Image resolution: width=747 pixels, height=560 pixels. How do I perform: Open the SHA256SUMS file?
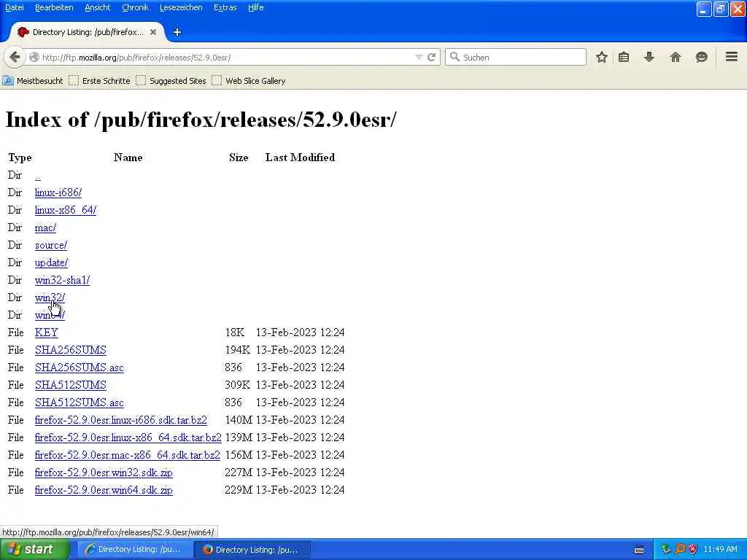[x=71, y=350]
